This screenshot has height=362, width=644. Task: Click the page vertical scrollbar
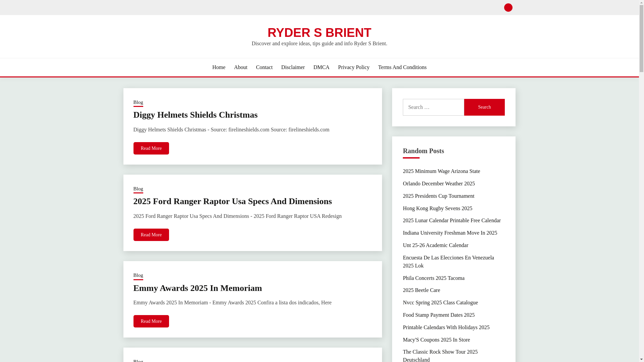click(641, 181)
